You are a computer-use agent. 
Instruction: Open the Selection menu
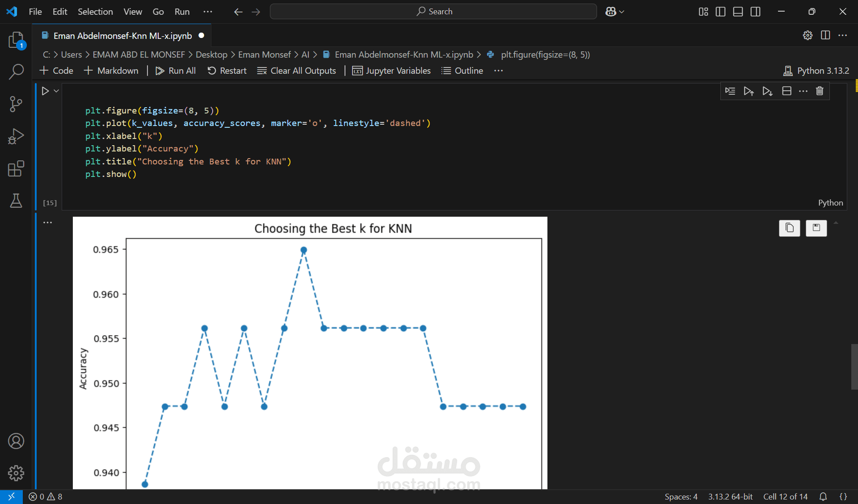click(95, 12)
